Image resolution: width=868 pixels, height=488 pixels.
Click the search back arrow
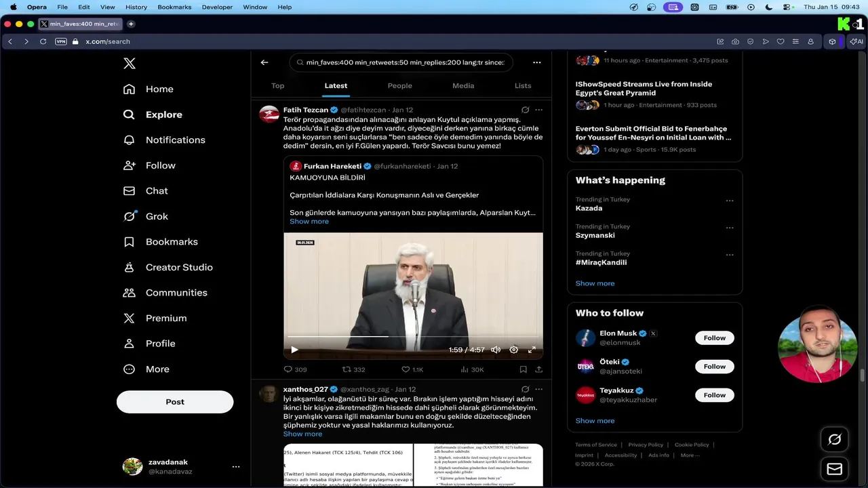[264, 62]
